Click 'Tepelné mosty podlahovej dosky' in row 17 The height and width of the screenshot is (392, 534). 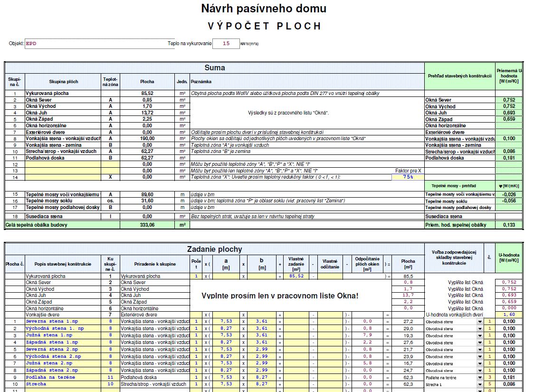(x=63, y=208)
